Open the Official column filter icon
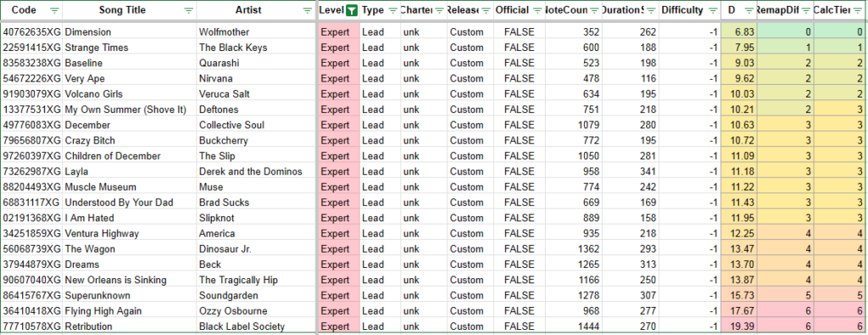This screenshot has height=335, width=868. [537, 10]
